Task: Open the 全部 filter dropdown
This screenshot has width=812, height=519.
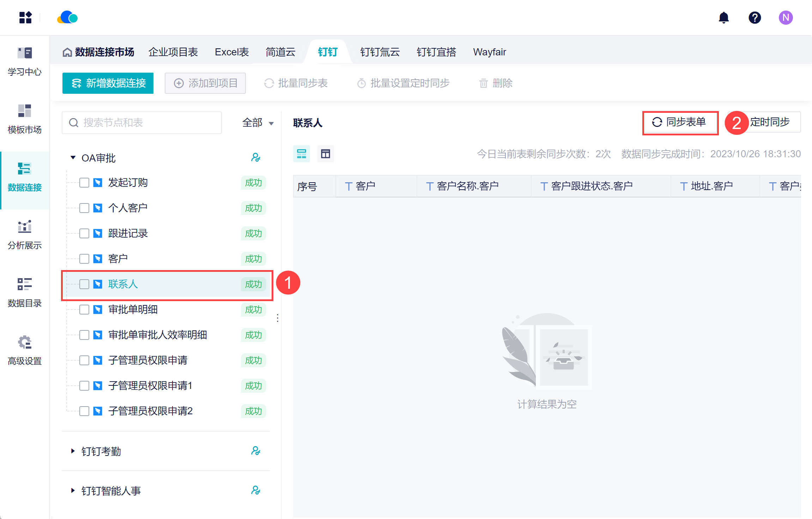Action: tap(258, 123)
